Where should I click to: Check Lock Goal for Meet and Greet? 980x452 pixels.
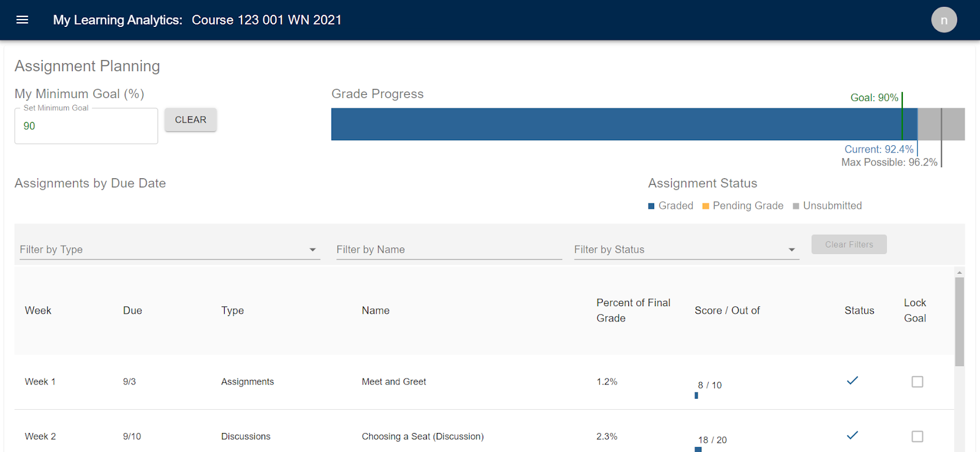click(x=917, y=382)
